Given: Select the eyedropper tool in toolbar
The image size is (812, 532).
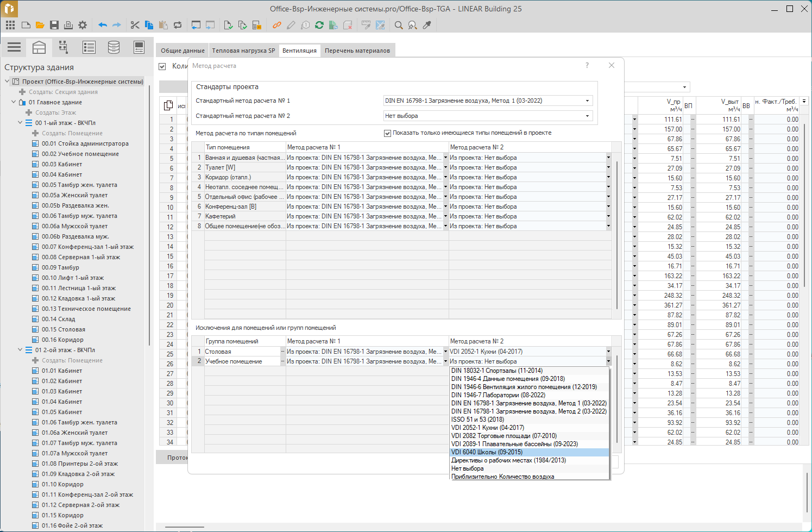Looking at the screenshot, I should 427,25.
